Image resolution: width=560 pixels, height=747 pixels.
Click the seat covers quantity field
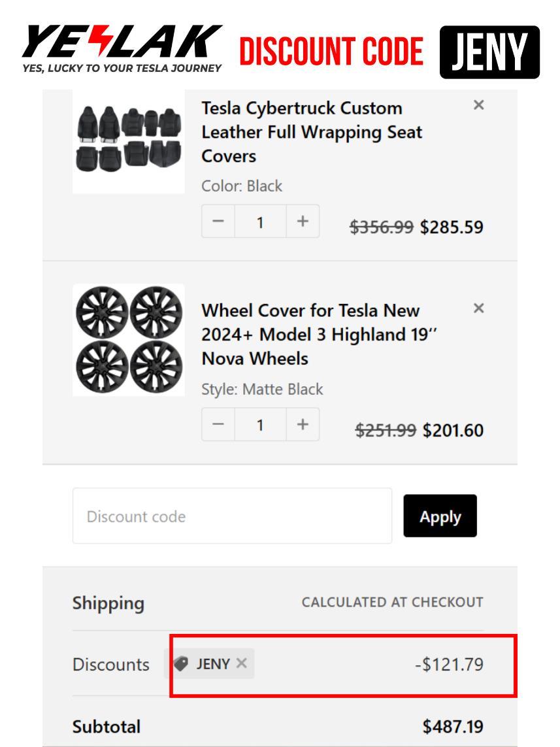pyautogui.click(x=260, y=222)
